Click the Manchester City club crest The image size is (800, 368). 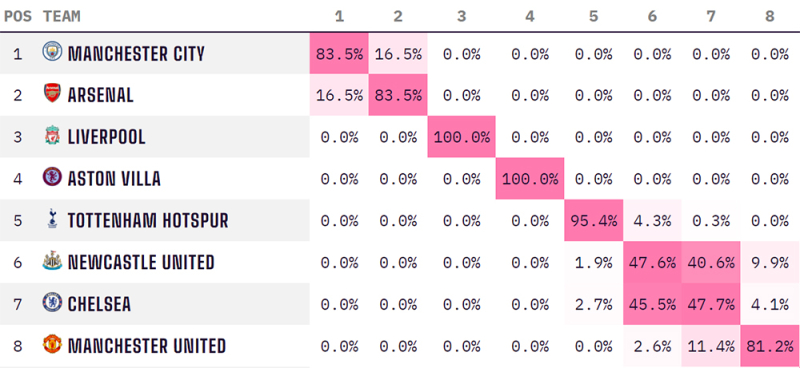[52, 52]
